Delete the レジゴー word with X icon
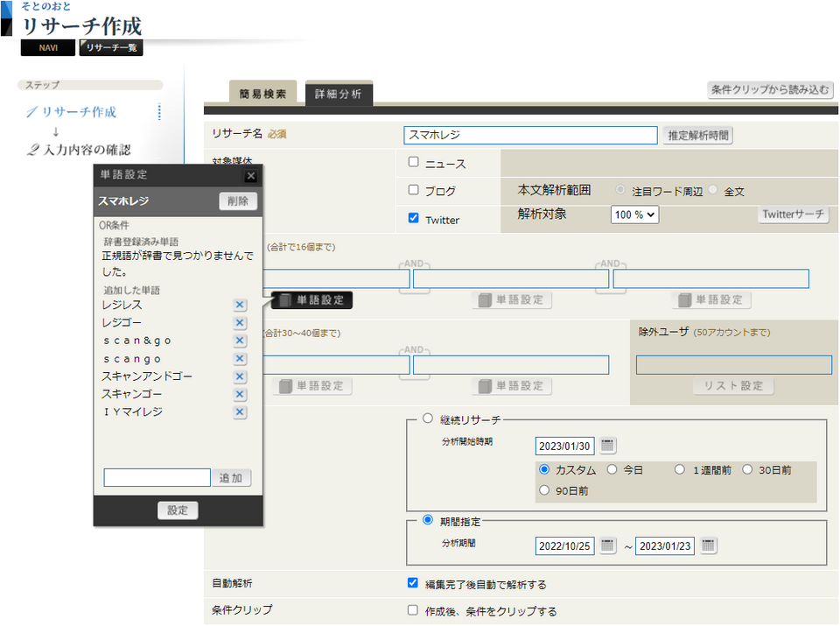The width and height of the screenshot is (840, 626). tap(240, 323)
